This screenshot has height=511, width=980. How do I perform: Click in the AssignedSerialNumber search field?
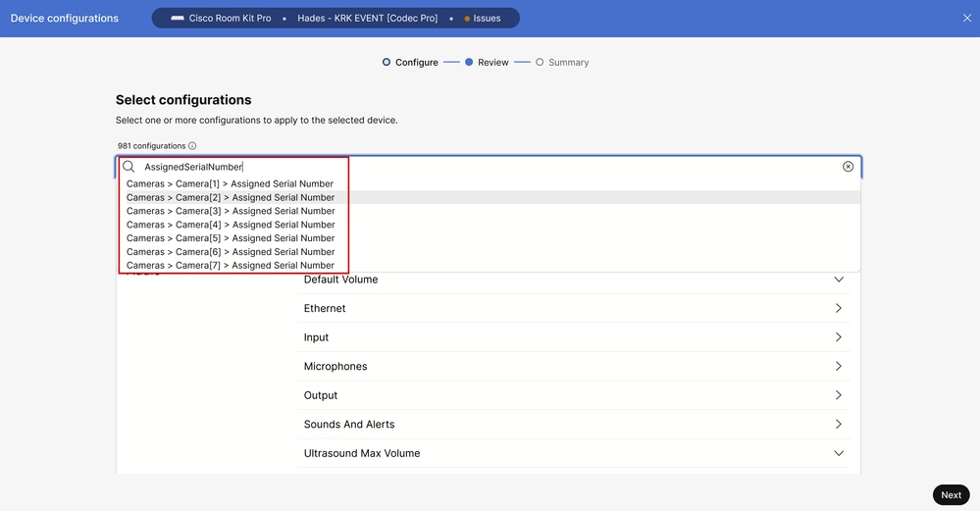488,167
